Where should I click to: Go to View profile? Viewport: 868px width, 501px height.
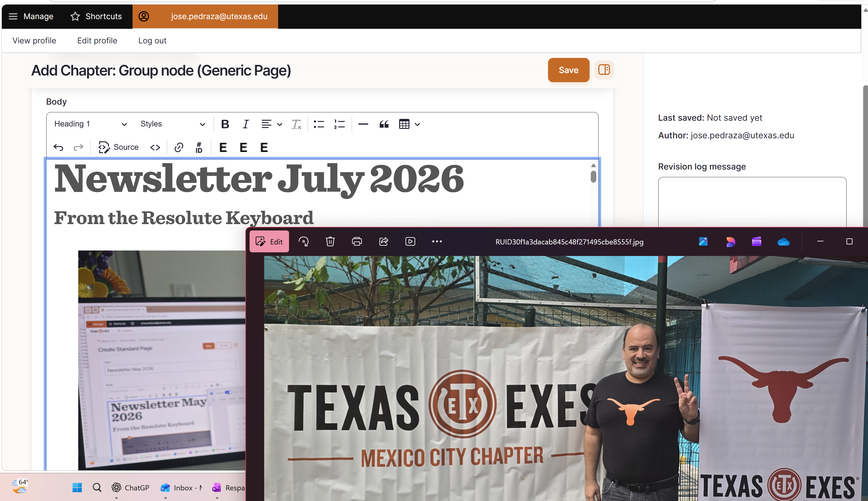[x=34, y=41]
